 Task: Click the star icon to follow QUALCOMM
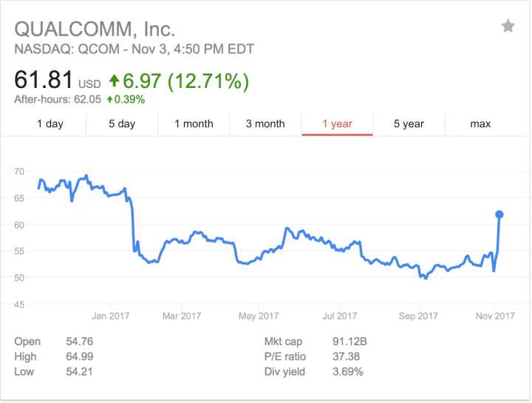pos(508,27)
